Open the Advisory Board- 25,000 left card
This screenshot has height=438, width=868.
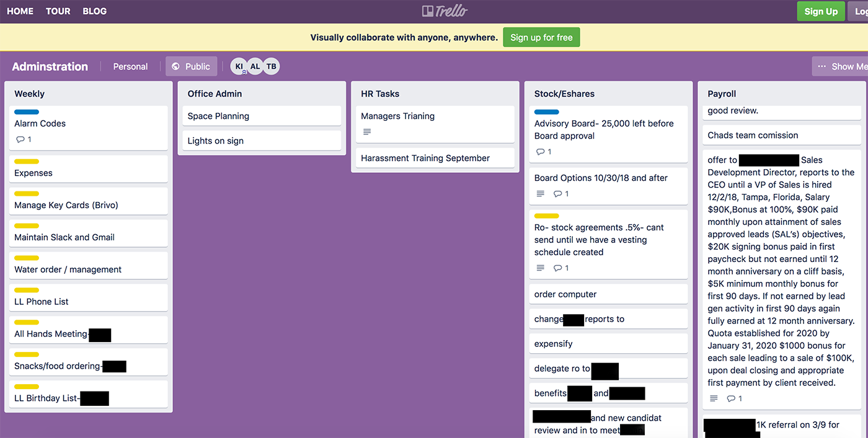tap(609, 134)
